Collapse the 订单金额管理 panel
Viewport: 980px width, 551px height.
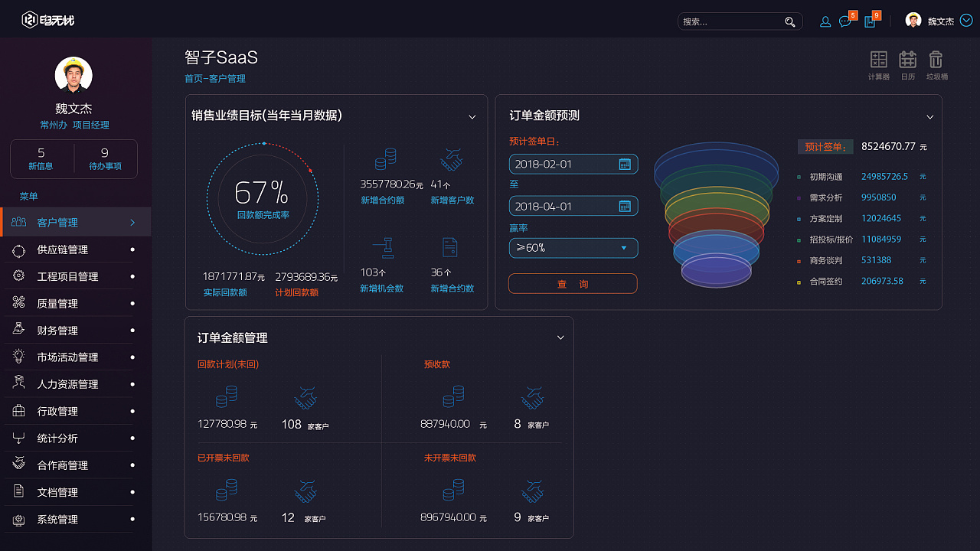pyautogui.click(x=560, y=337)
